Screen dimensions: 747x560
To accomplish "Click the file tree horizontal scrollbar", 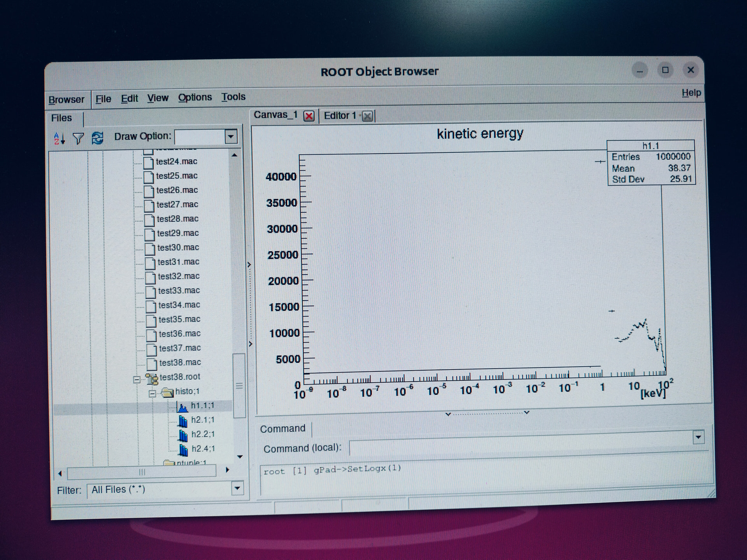I will click(142, 472).
